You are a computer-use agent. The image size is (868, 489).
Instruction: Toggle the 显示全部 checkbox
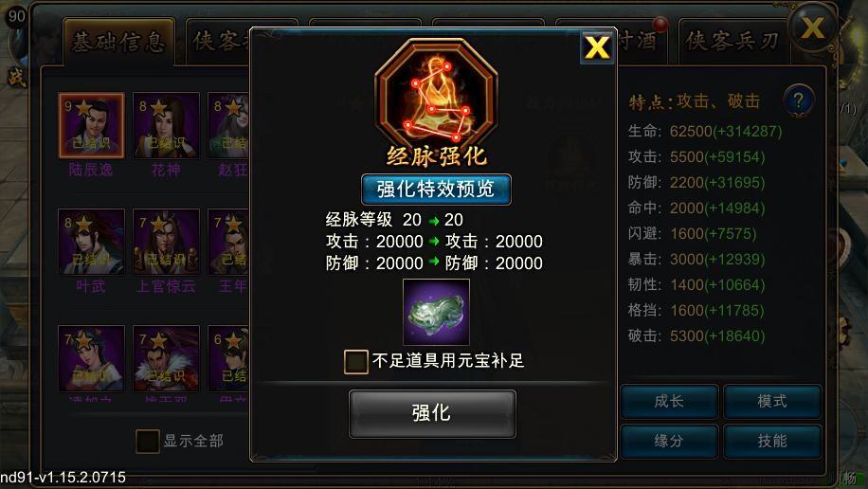[x=147, y=442]
